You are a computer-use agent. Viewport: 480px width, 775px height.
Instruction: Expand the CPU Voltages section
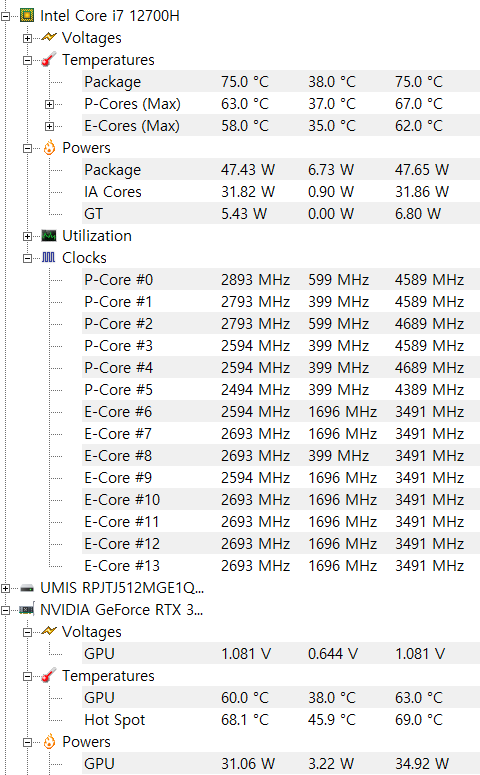coord(28,38)
